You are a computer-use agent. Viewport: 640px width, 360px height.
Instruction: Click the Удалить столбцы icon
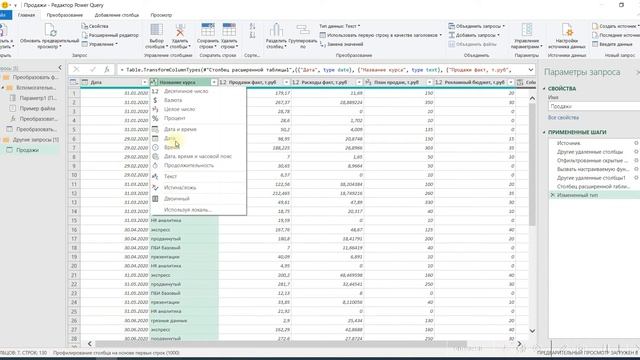pos(180,30)
